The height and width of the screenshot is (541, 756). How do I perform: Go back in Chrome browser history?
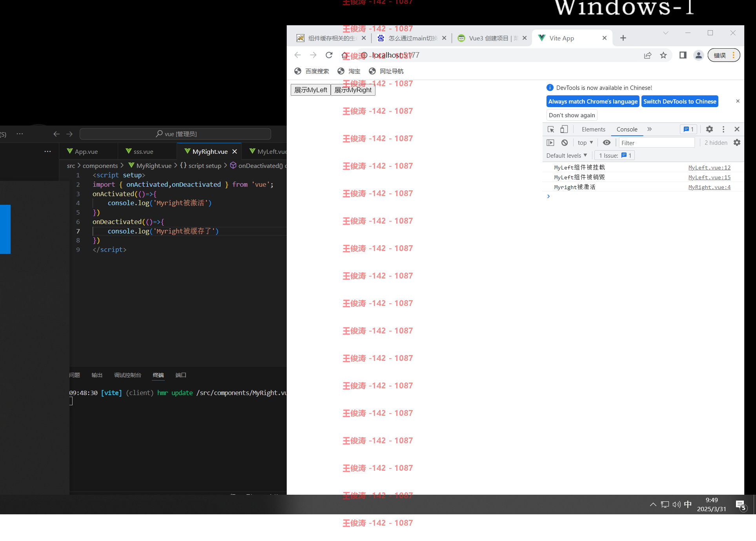pos(297,55)
